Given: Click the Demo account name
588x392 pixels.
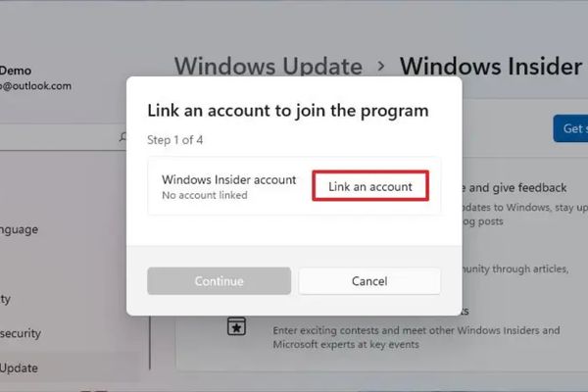Looking at the screenshot, I should [x=16, y=71].
